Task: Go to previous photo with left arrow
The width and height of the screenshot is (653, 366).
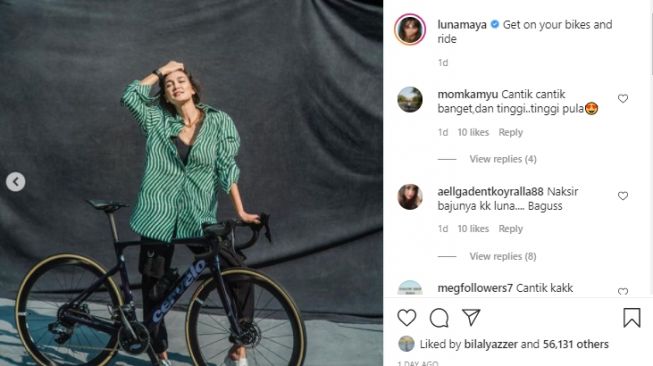Action: [x=15, y=182]
